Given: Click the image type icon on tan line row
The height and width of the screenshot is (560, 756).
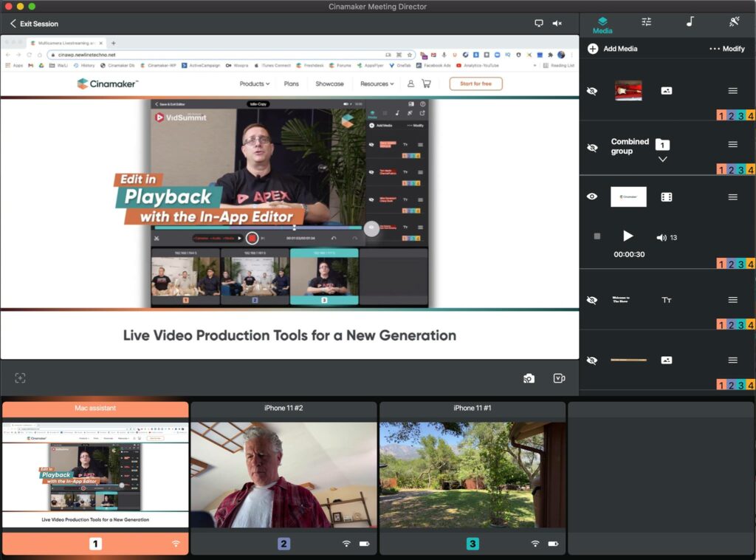Looking at the screenshot, I should (667, 360).
